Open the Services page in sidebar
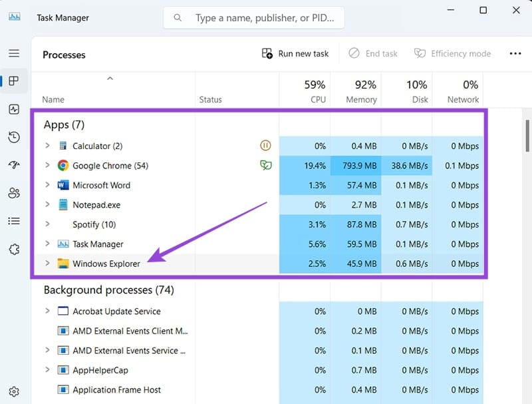The image size is (532, 404). click(x=14, y=249)
